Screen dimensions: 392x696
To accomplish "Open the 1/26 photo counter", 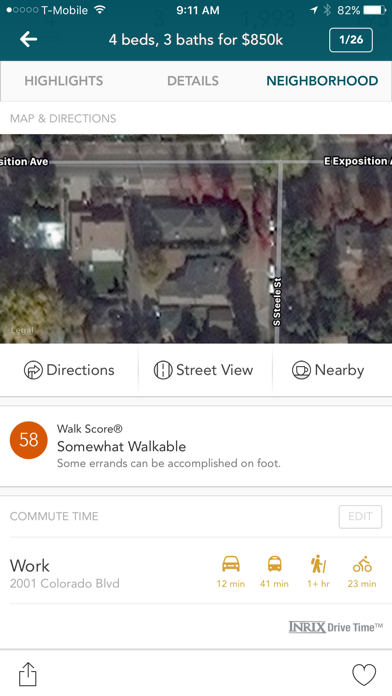I will tap(351, 40).
